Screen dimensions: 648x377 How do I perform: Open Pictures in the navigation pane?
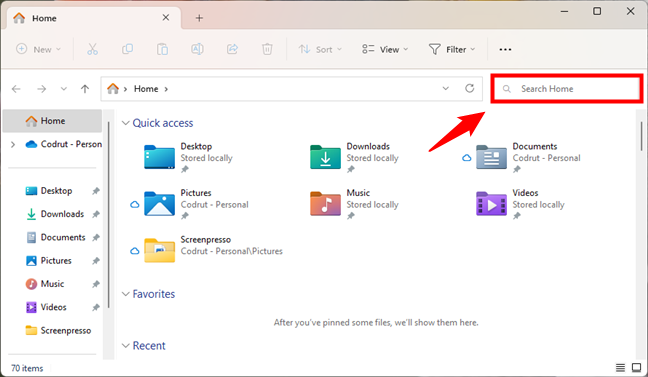[56, 260]
